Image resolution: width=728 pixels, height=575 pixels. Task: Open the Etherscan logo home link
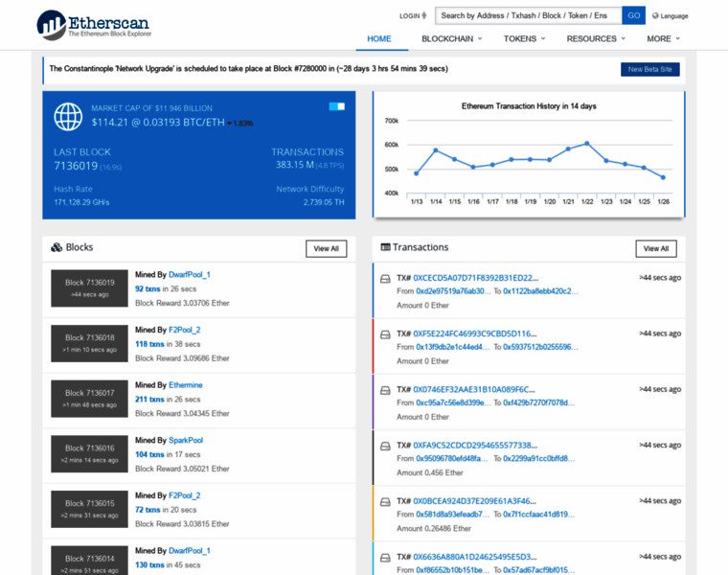click(93, 25)
